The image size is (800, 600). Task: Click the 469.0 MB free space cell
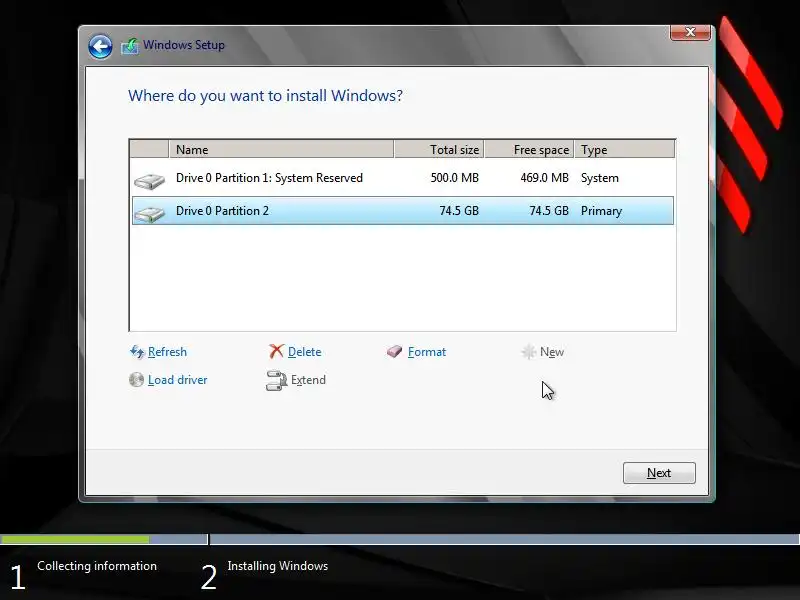(x=544, y=178)
